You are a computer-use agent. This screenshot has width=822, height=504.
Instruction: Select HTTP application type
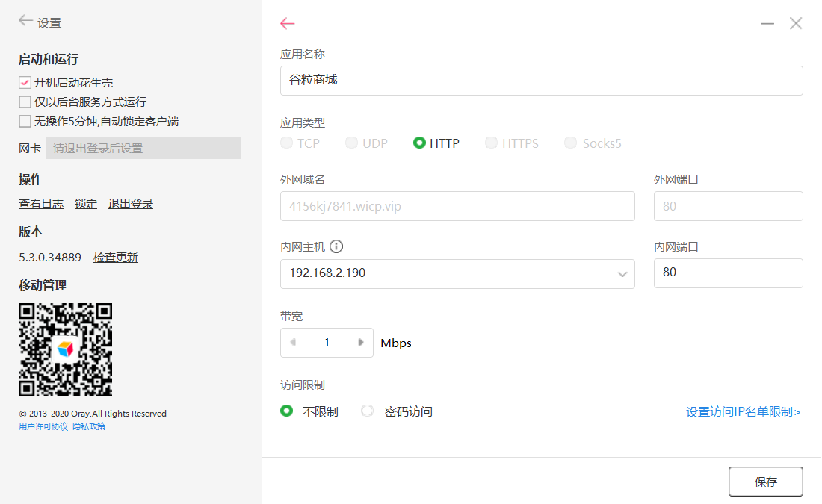[419, 143]
